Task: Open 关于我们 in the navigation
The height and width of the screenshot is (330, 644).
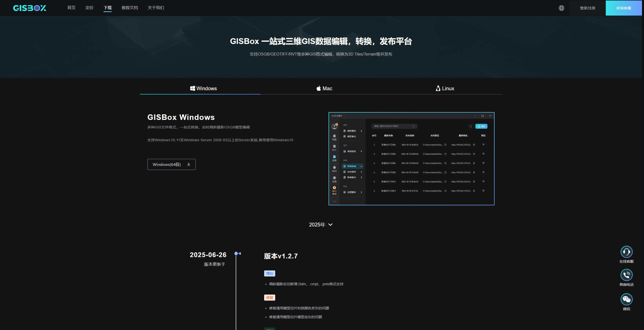Action: point(156,8)
